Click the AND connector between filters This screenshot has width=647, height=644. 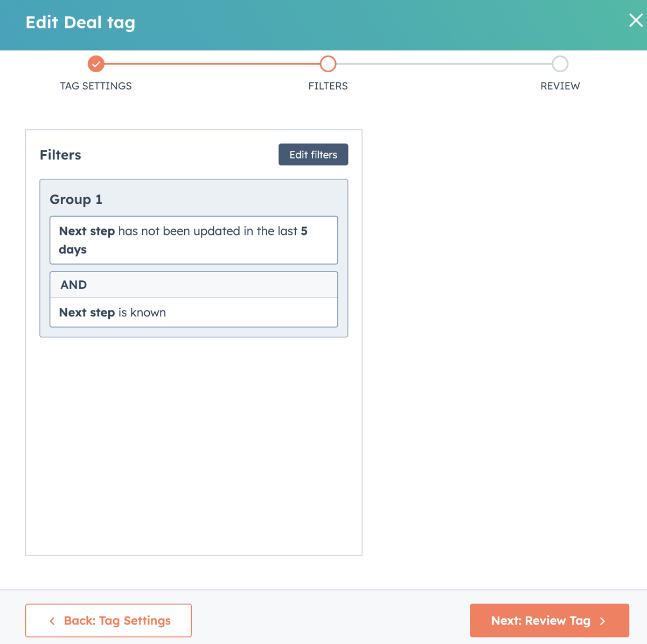(193, 285)
